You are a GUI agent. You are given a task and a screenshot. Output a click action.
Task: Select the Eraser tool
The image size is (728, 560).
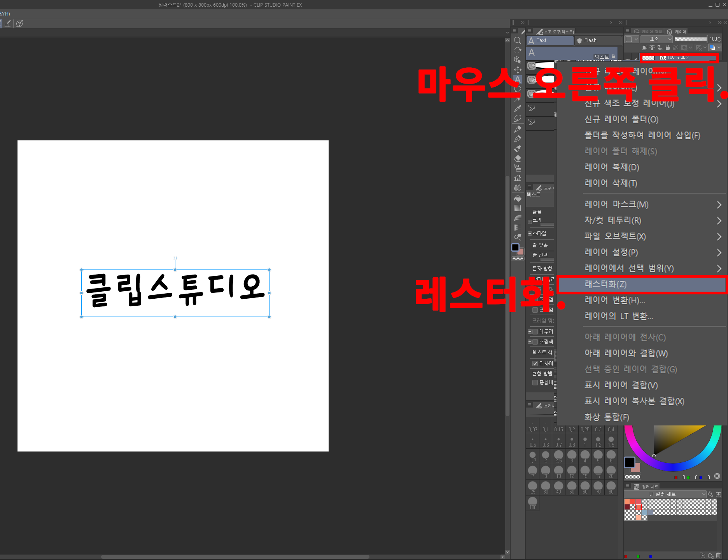coord(517,158)
